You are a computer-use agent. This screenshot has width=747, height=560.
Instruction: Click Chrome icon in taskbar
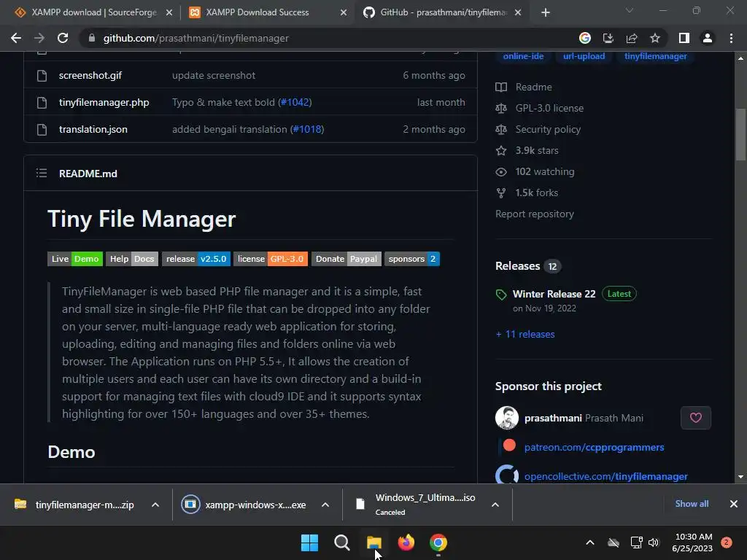coord(438,542)
